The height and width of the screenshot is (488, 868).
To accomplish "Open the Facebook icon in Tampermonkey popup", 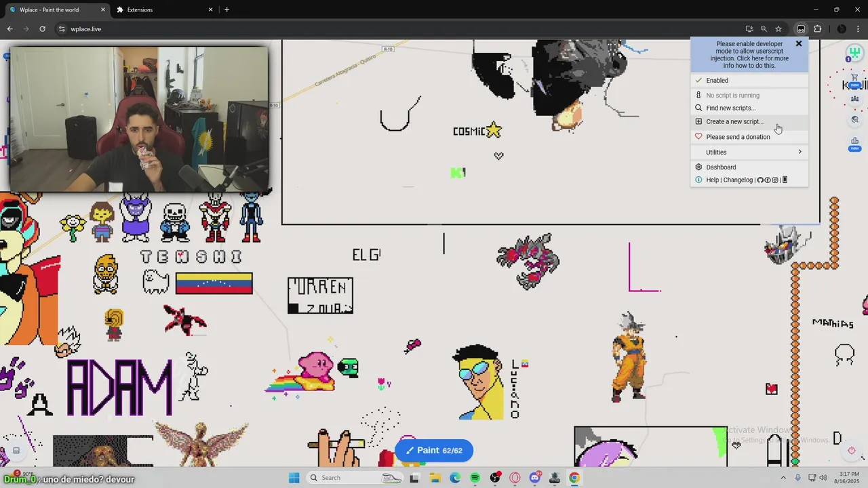I will point(768,180).
